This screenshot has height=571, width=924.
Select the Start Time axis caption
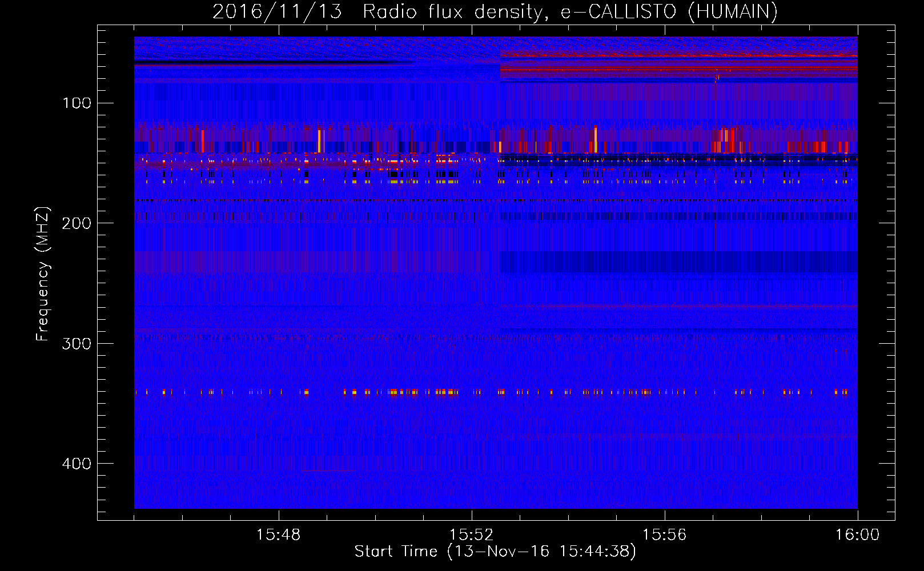(x=495, y=552)
